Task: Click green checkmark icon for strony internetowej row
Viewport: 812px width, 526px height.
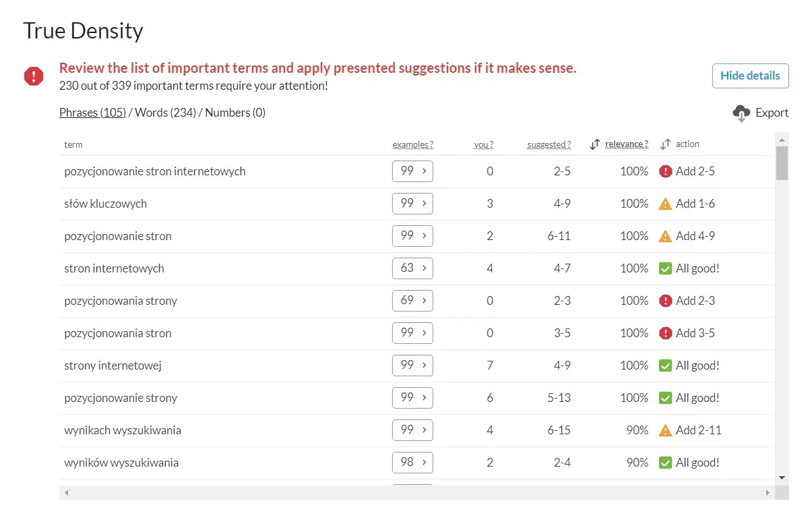Action: click(x=665, y=366)
